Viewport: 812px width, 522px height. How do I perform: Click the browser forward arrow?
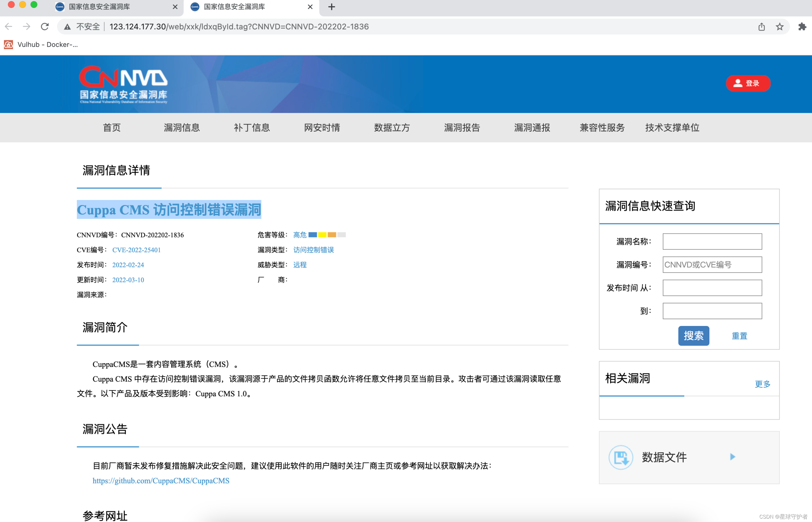26,26
